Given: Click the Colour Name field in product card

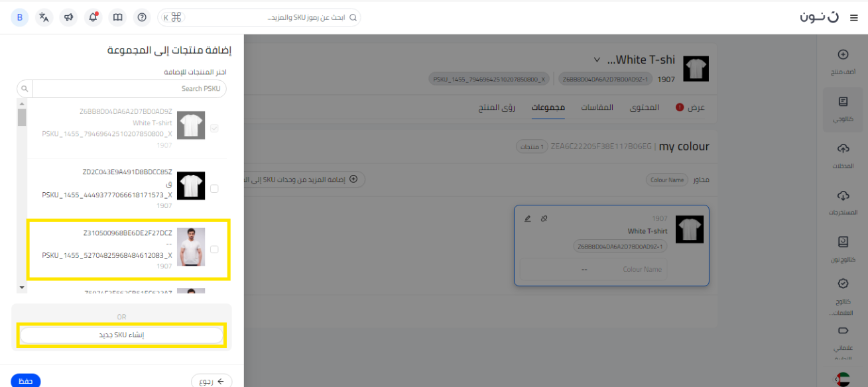Looking at the screenshot, I should [x=594, y=269].
